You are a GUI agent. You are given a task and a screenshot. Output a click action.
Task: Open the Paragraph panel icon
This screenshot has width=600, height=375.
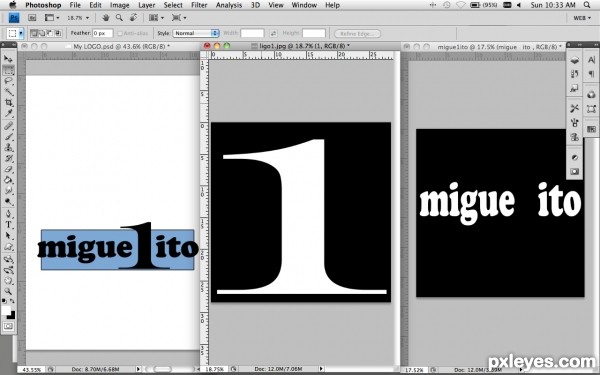pos(592,74)
